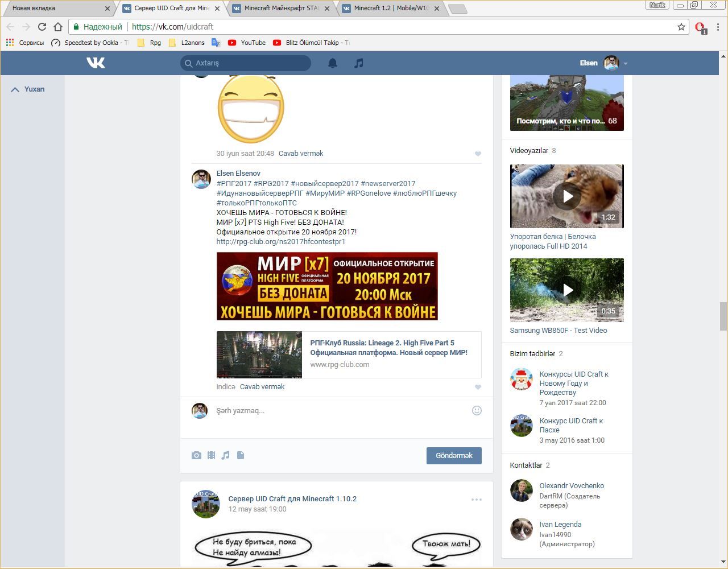Click hashtag #РПГ2017
The width and height of the screenshot is (728, 569).
click(234, 184)
